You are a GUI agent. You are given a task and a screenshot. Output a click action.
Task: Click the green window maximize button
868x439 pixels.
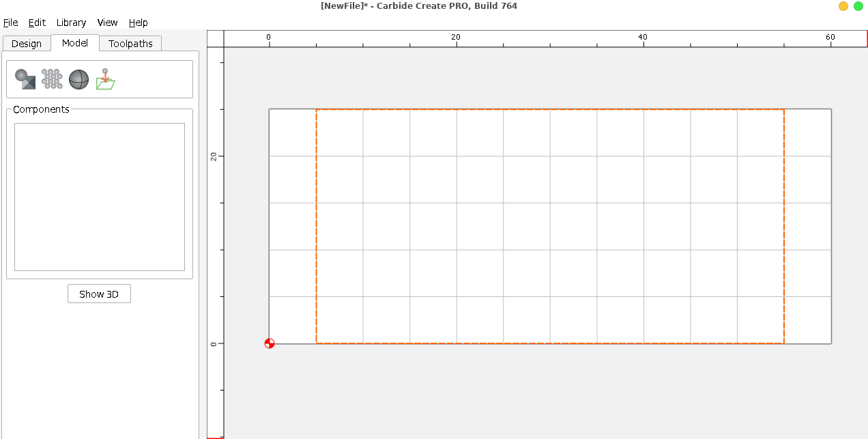point(858,6)
